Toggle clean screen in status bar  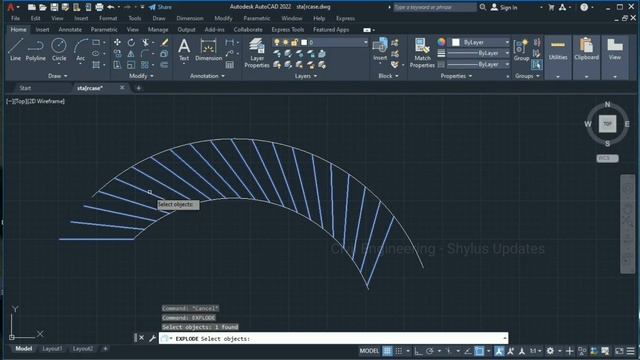(620, 351)
